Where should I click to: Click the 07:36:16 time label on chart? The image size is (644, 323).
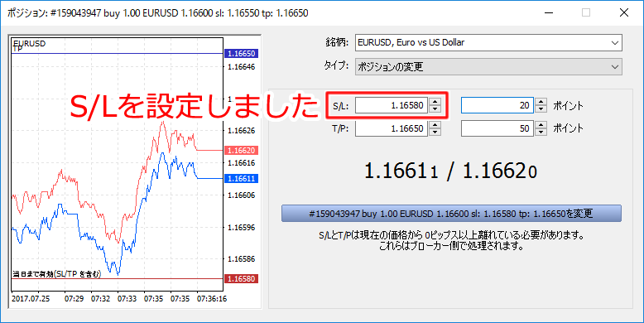(212, 299)
